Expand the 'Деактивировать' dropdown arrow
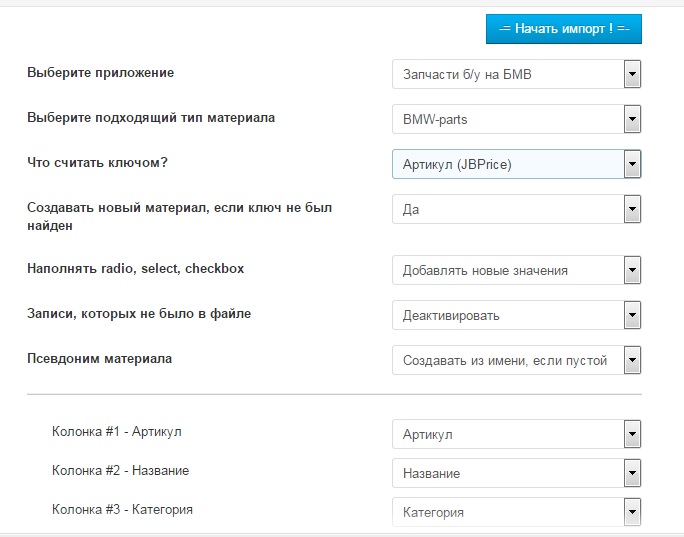The width and height of the screenshot is (684, 537). click(631, 315)
